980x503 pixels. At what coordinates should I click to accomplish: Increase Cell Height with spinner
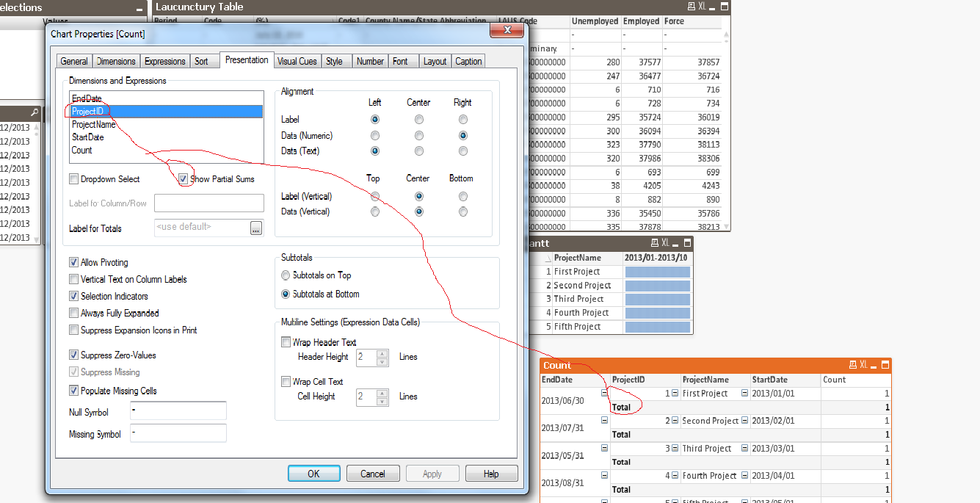click(x=382, y=394)
